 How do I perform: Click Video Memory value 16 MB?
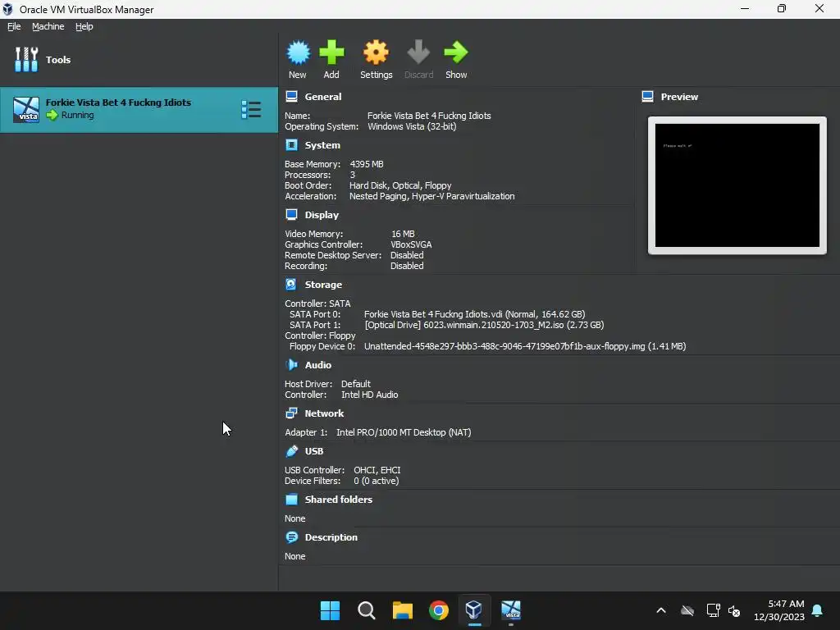point(403,234)
